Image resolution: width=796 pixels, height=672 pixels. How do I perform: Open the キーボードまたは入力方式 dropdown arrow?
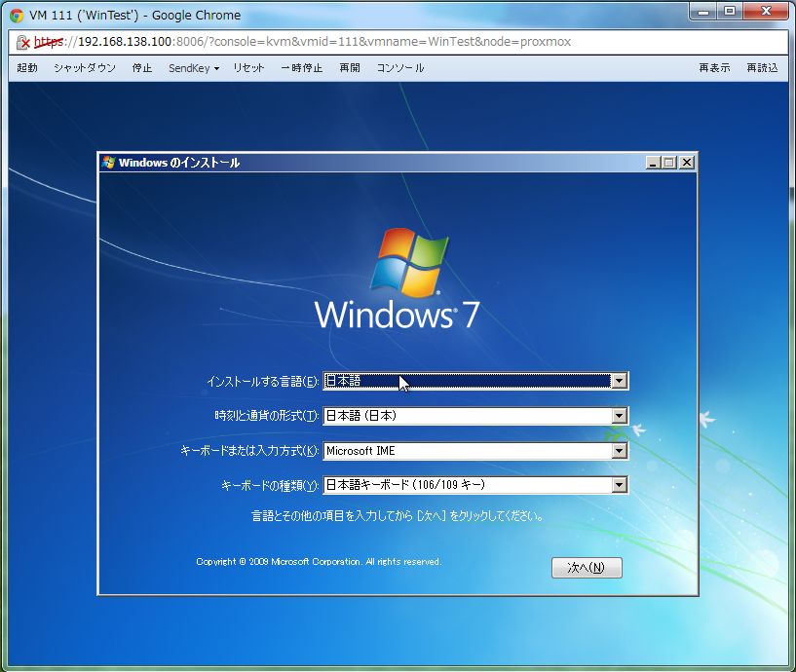(x=620, y=451)
